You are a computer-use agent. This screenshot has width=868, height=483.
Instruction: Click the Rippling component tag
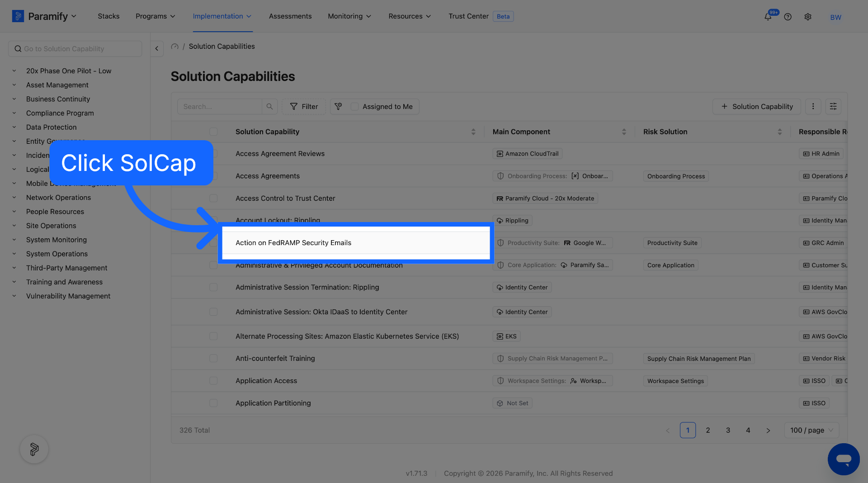click(512, 220)
